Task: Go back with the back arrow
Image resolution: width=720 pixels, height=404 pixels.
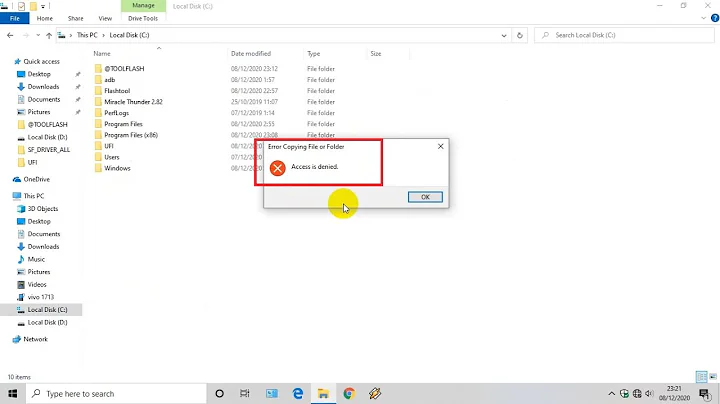Action: [10, 35]
